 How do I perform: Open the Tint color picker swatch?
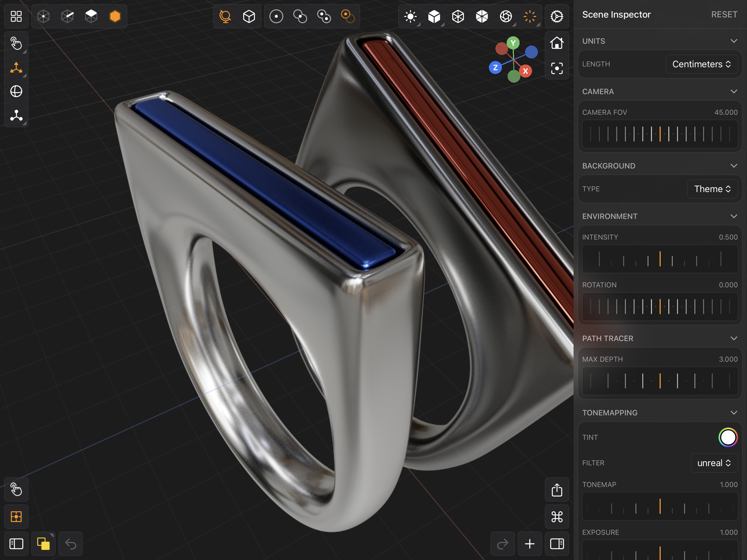(728, 437)
